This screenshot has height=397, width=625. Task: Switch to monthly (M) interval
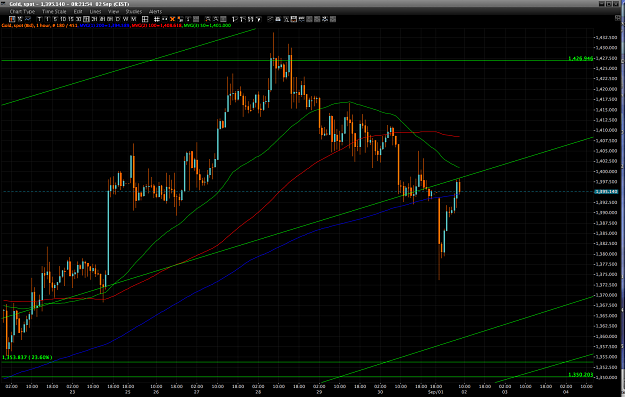[x=133, y=19]
